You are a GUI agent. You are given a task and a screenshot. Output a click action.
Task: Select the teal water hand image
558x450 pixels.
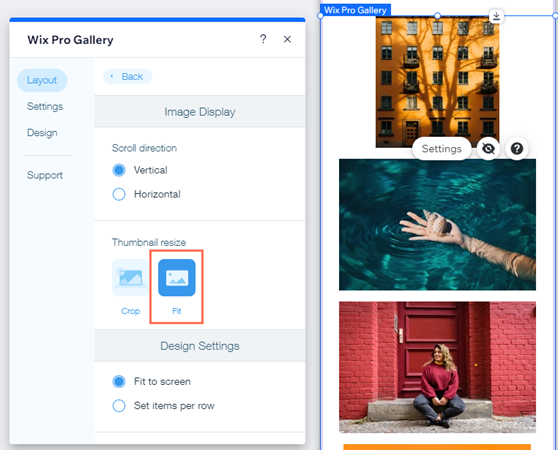point(437,224)
